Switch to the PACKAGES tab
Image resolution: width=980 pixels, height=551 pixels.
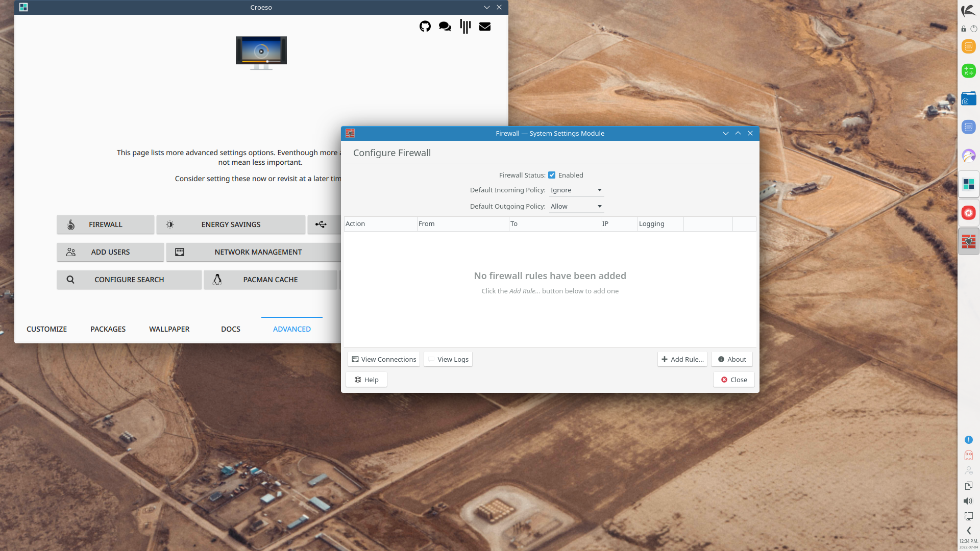108,329
